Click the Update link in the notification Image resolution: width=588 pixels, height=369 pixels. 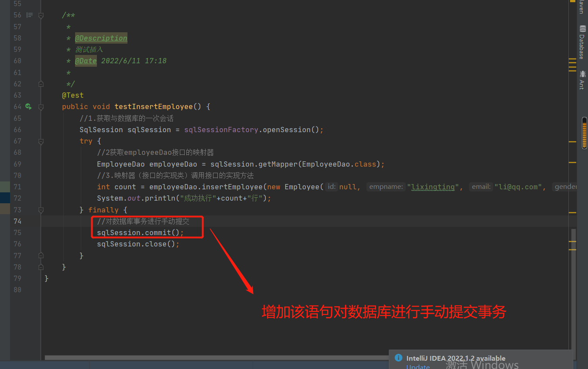pos(418,366)
